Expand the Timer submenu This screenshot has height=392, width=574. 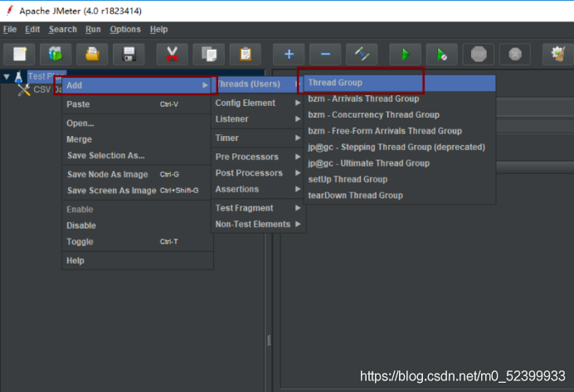[258, 138]
